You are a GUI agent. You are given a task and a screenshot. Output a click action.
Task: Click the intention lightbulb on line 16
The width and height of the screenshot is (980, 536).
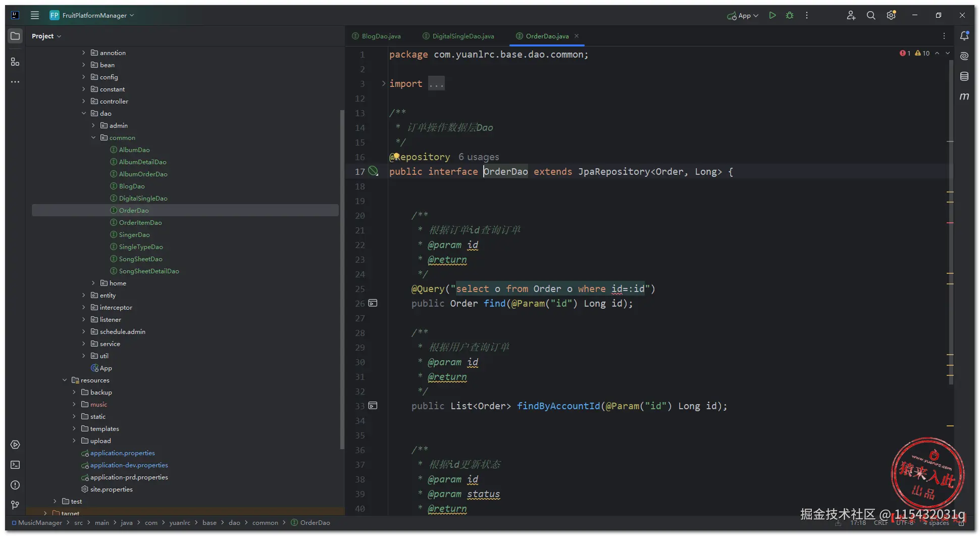[x=396, y=156]
